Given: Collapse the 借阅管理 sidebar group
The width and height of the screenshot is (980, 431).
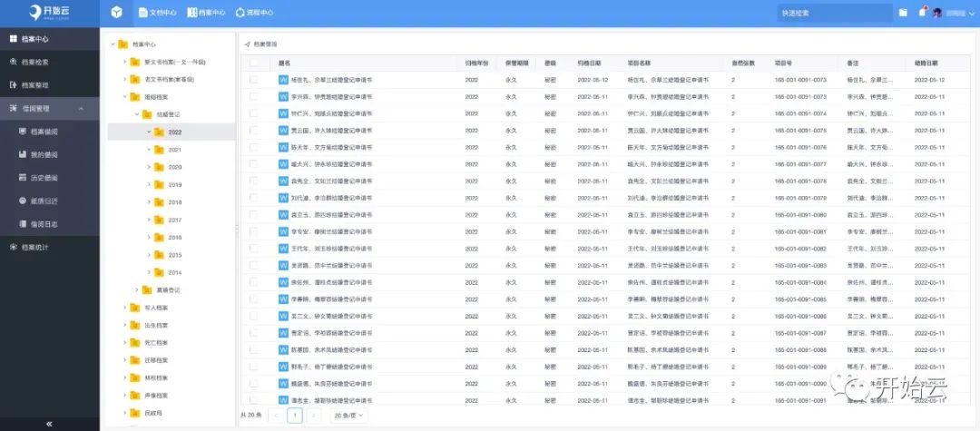Looking at the screenshot, I should (x=82, y=108).
